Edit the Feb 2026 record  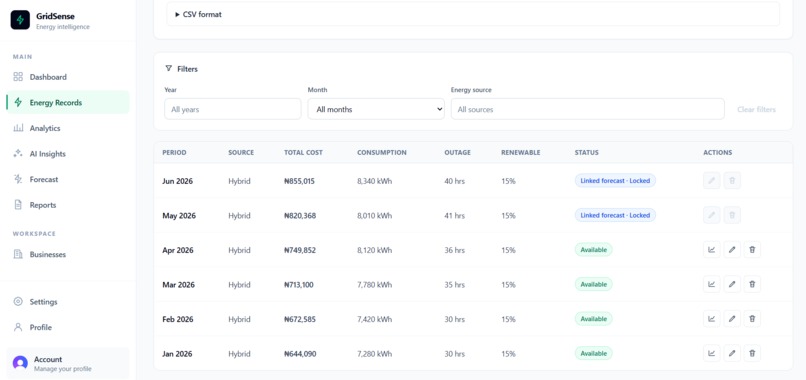click(732, 319)
